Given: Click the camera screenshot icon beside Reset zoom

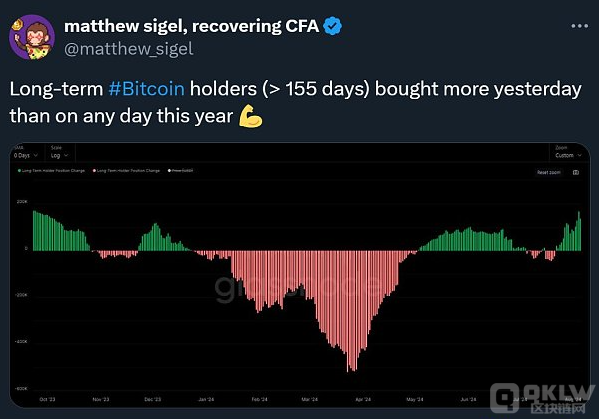Looking at the screenshot, I should pyautogui.click(x=576, y=172).
